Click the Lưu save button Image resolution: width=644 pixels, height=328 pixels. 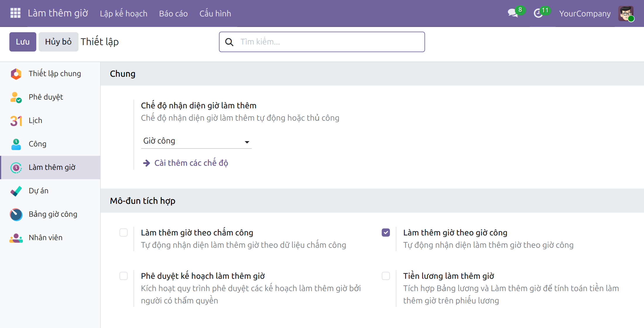click(x=23, y=42)
